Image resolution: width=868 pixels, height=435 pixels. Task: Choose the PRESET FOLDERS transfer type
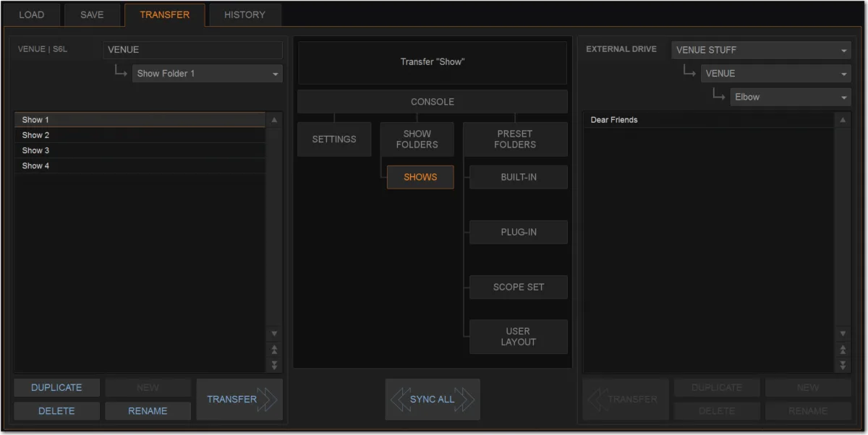coord(515,139)
